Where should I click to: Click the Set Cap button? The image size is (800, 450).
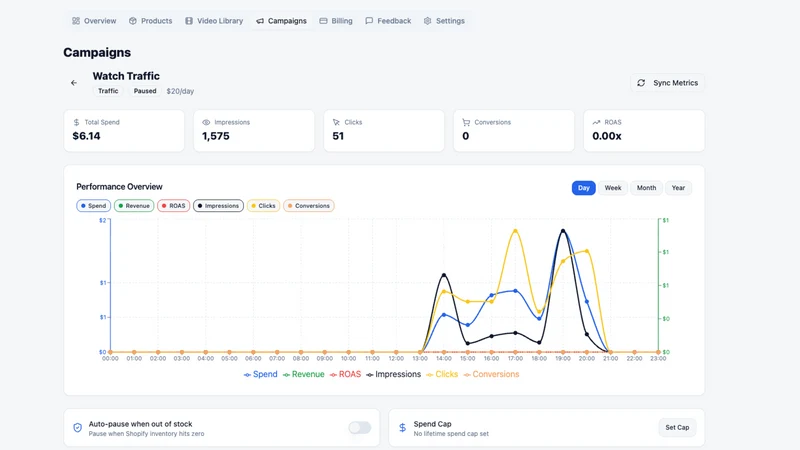pos(677,428)
